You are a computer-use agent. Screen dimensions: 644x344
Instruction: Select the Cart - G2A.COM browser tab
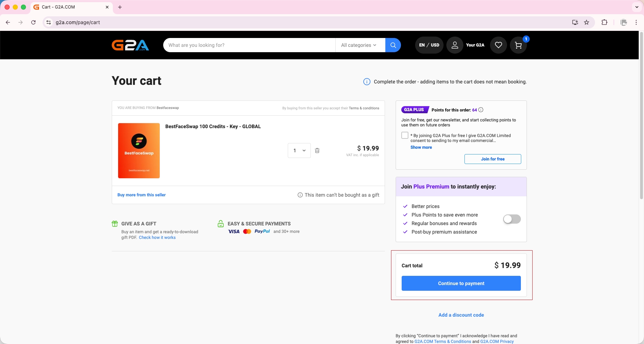pos(58,7)
